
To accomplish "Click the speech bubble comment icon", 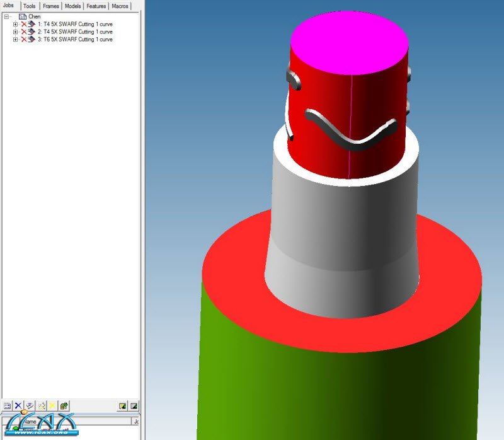I will pyautogui.click(x=30, y=406).
